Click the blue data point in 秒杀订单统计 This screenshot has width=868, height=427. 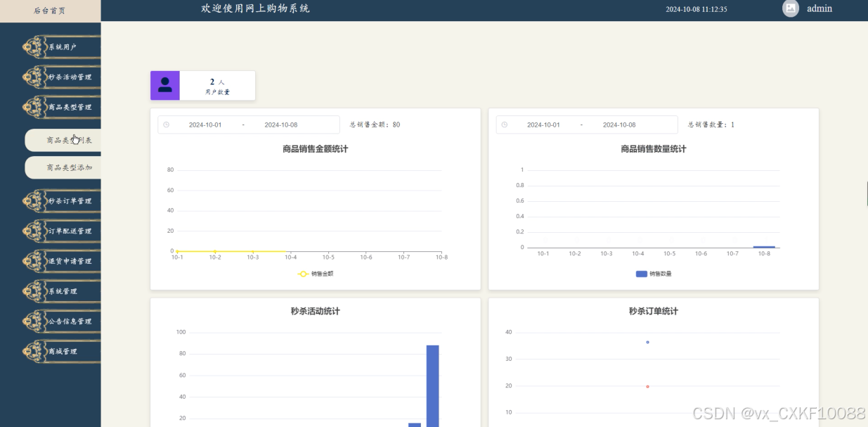click(647, 343)
